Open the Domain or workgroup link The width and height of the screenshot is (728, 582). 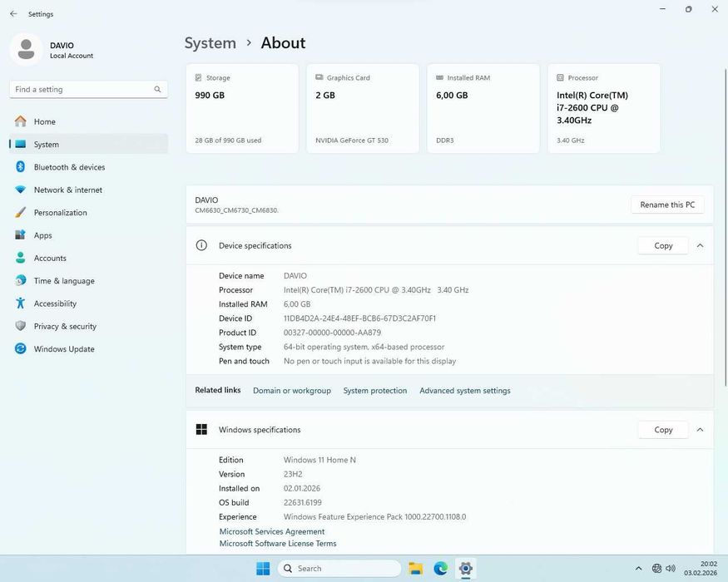pos(291,391)
